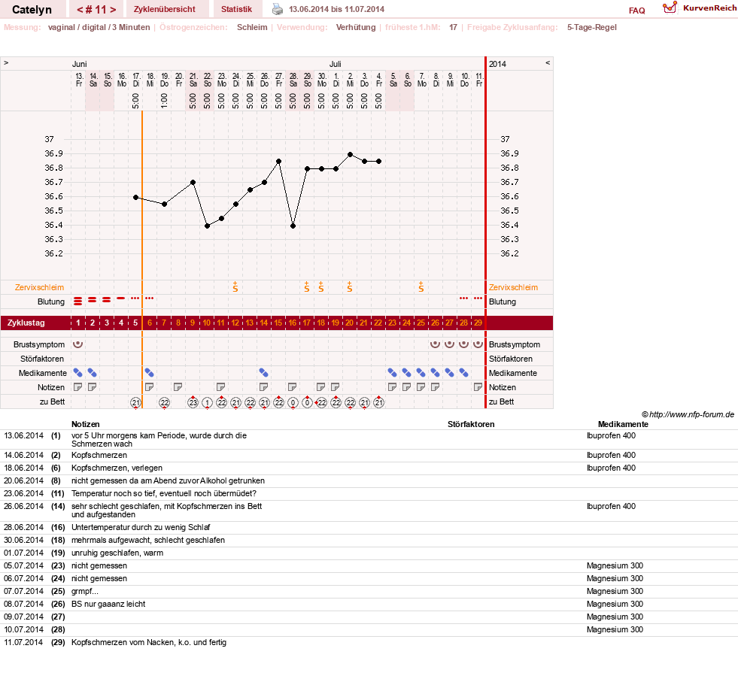The width and height of the screenshot is (738, 700).
Task: Click the medication pill icon on cycle day 23
Action: click(x=393, y=373)
